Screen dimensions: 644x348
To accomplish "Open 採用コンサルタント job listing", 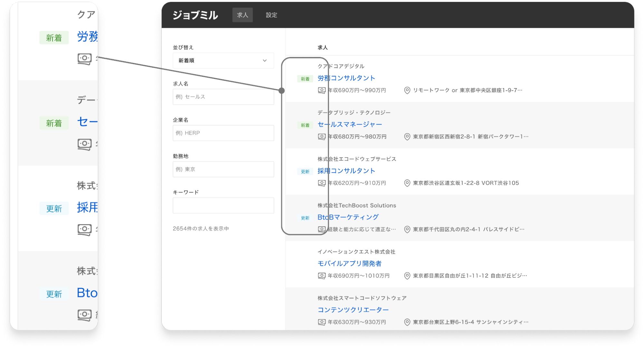I will click(x=346, y=171).
